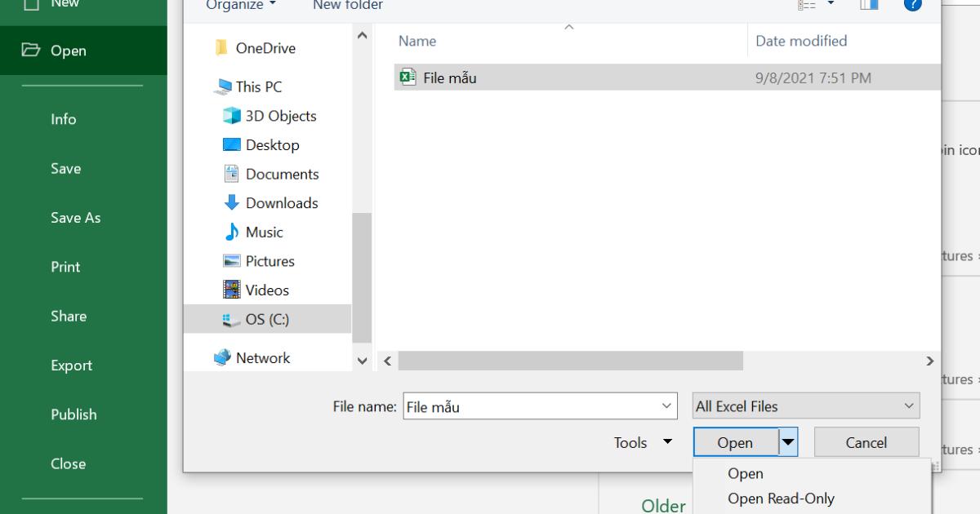This screenshot has height=514, width=980.
Task: Click the OneDrive folder icon
Action: pos(221,48)
